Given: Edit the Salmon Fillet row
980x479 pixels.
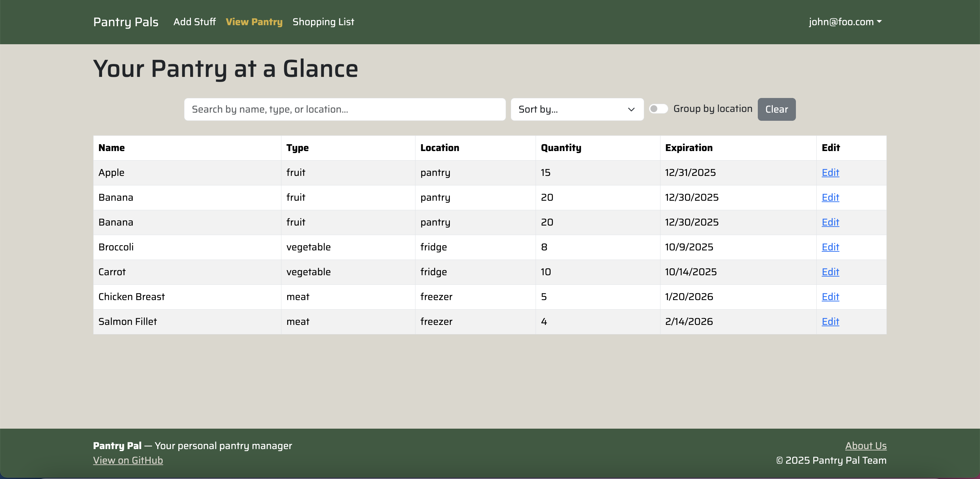Looking at the screenshot, I should [x=830, y=321].
